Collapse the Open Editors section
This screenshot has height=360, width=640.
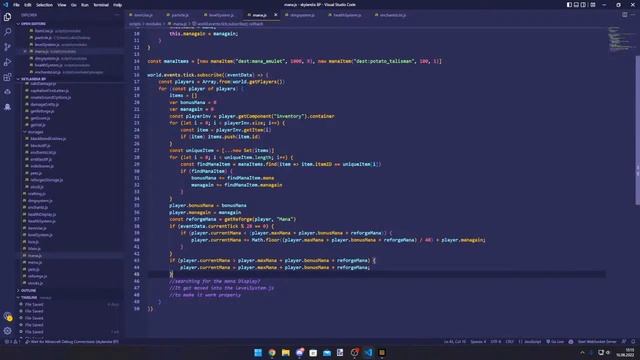coord(69,24)
